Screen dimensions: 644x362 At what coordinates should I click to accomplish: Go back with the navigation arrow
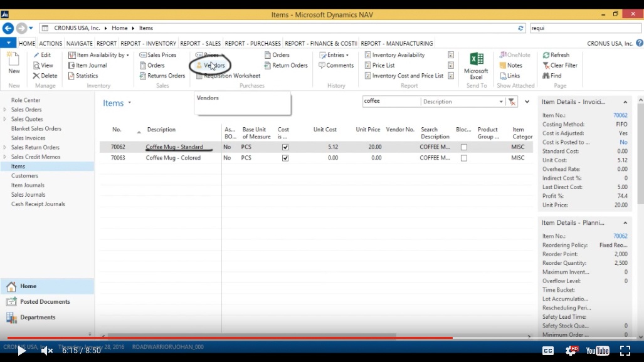click(8, 28)
